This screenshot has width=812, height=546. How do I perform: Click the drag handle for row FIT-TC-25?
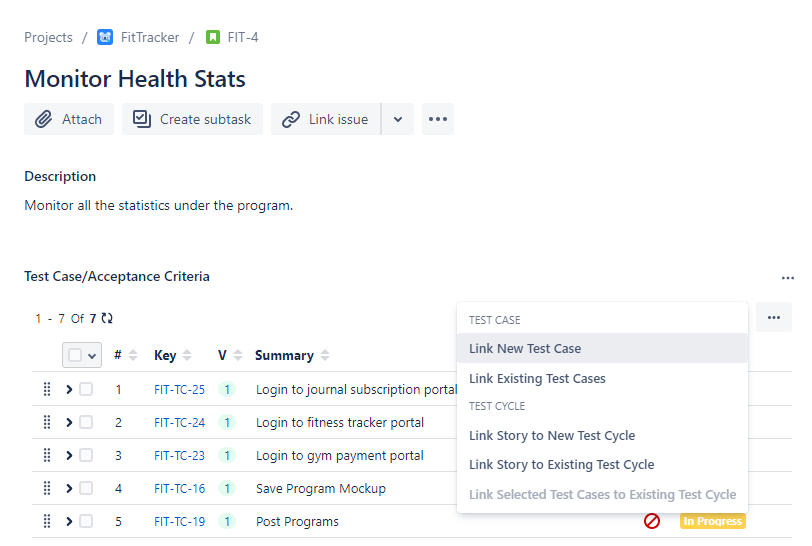[x=47, y=390]
